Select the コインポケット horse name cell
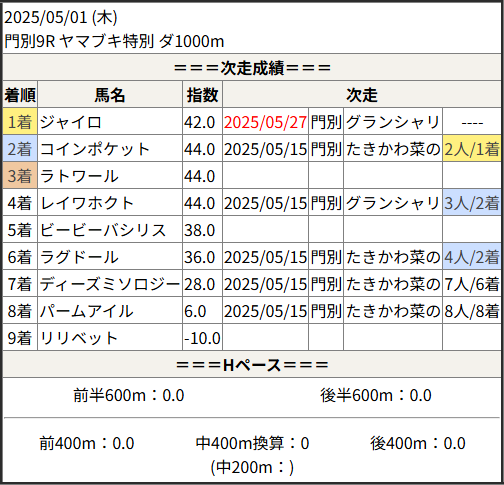This screenshot has width=504, height=485. [x=110, y=149]
